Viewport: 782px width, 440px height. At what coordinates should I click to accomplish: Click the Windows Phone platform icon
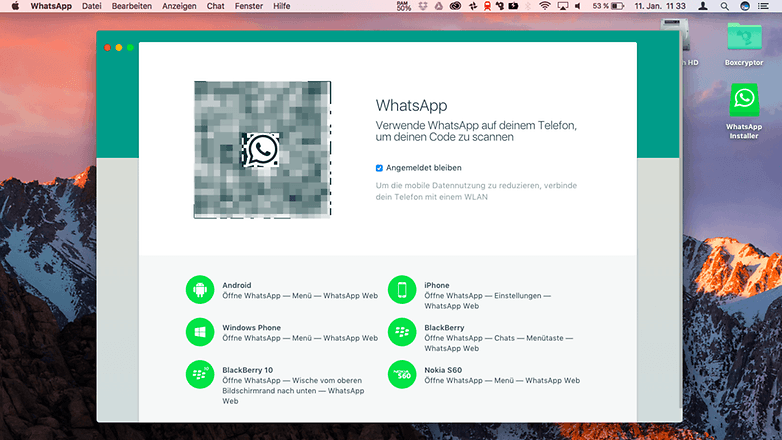pos(200,332)
